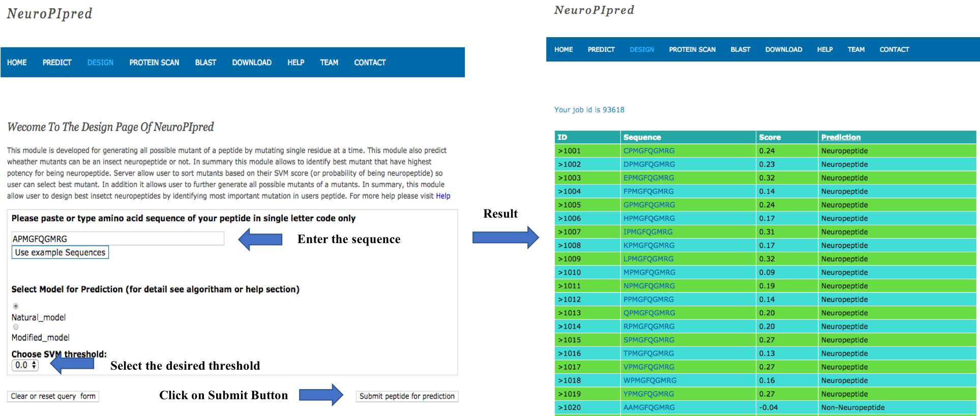
Task: Click the Score column header
Action: (769, 137)
